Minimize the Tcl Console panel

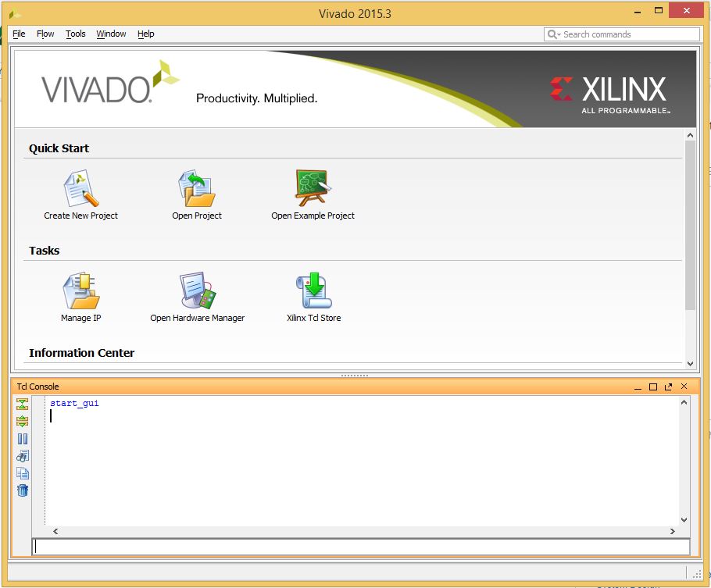[638, 387]
